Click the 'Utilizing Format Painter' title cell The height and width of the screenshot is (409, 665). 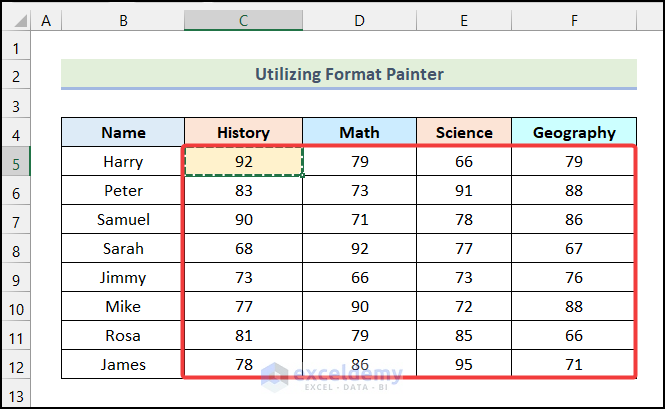(349, 74)
